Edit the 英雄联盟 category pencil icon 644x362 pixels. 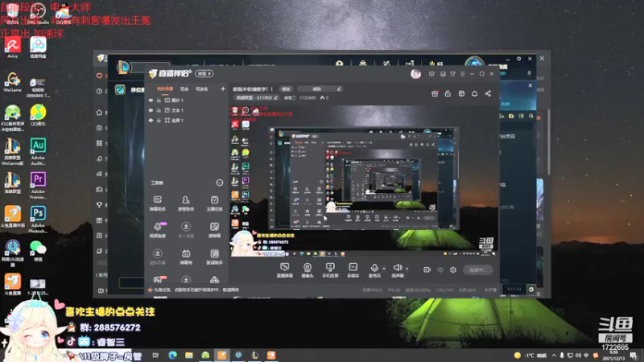click(276, 97)
